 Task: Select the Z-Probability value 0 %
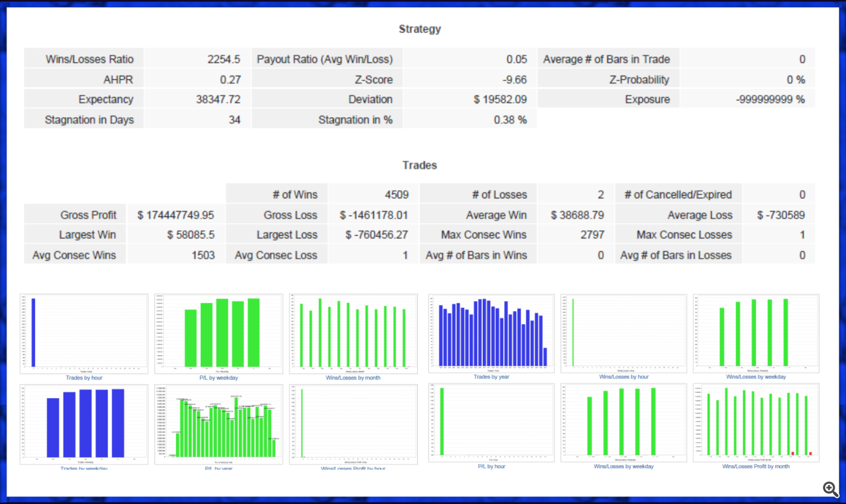[796, 79]
